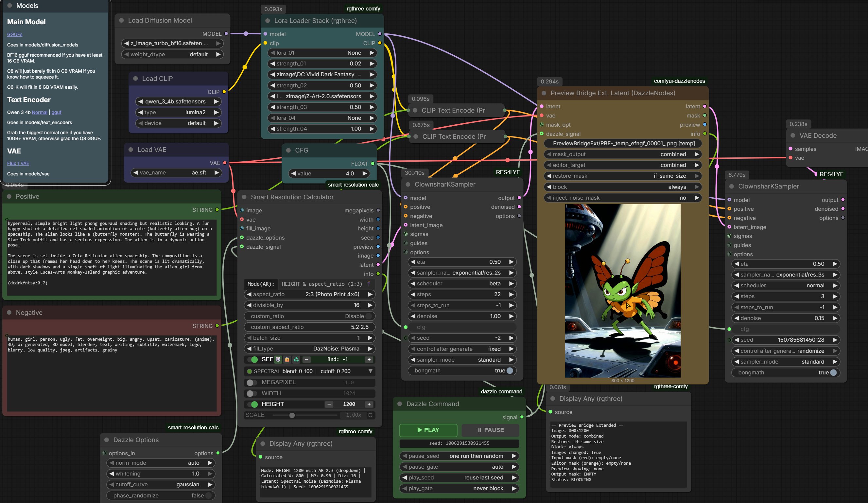Click into the Positive prompt text box

tap(112, 257)
